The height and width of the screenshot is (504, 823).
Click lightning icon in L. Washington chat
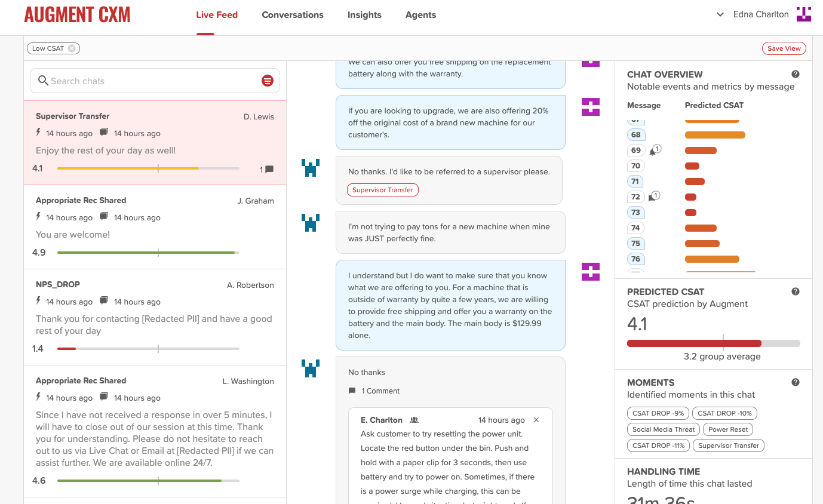pyautogui.click(x=39, y=397)
